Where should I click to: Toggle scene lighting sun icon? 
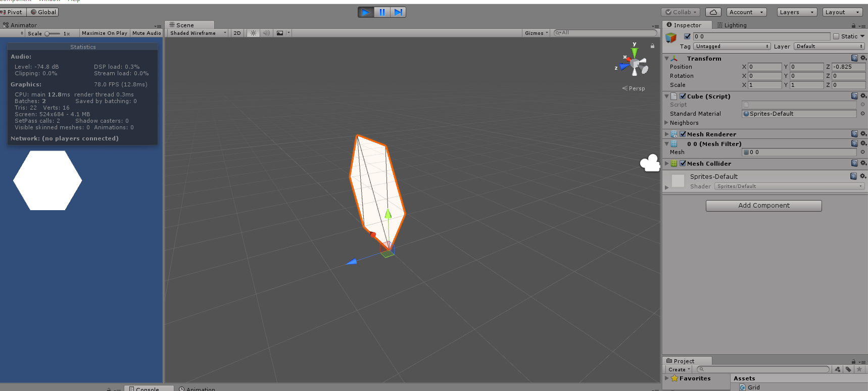click(253, 33)
